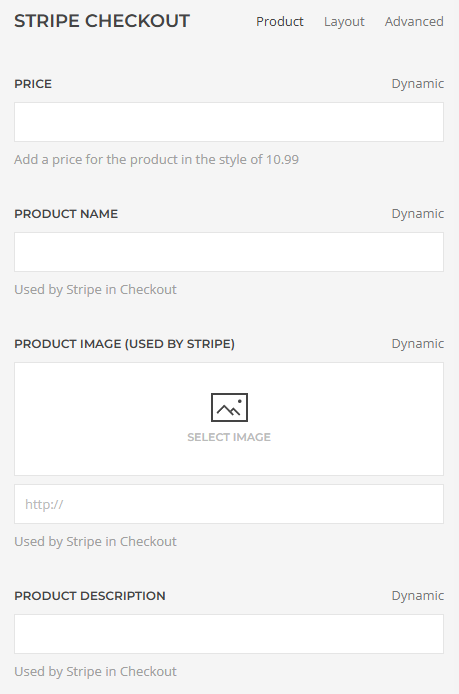This screenshot has width=459, height=694.
Task: Click Dynamic link beside Product Image
Action: 417,343
